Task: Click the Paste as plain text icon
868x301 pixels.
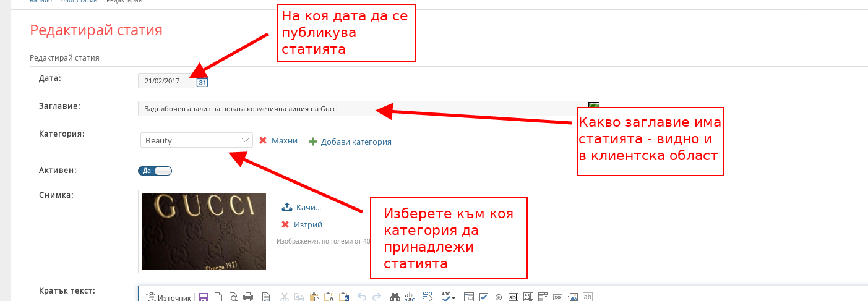Action: click(330, 297)
